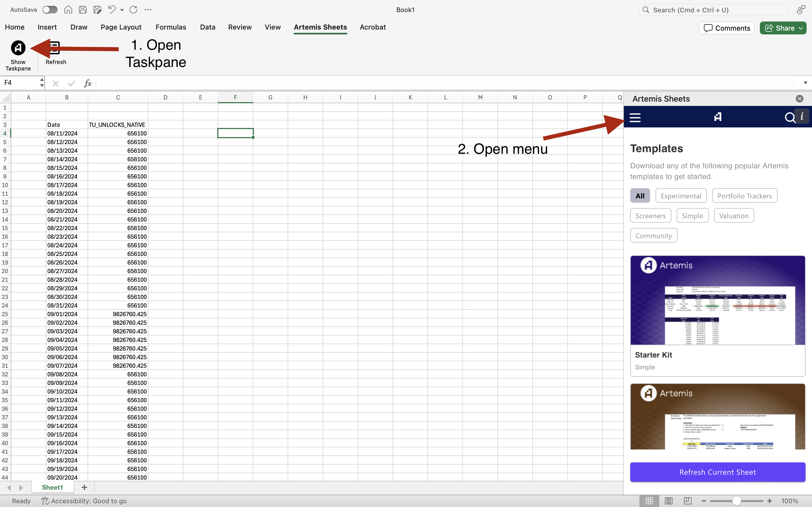Image resolution: width=812 pixels, height=507 pixels.
Task: Add a new sheet with plus button
Action: click(84, 487)
